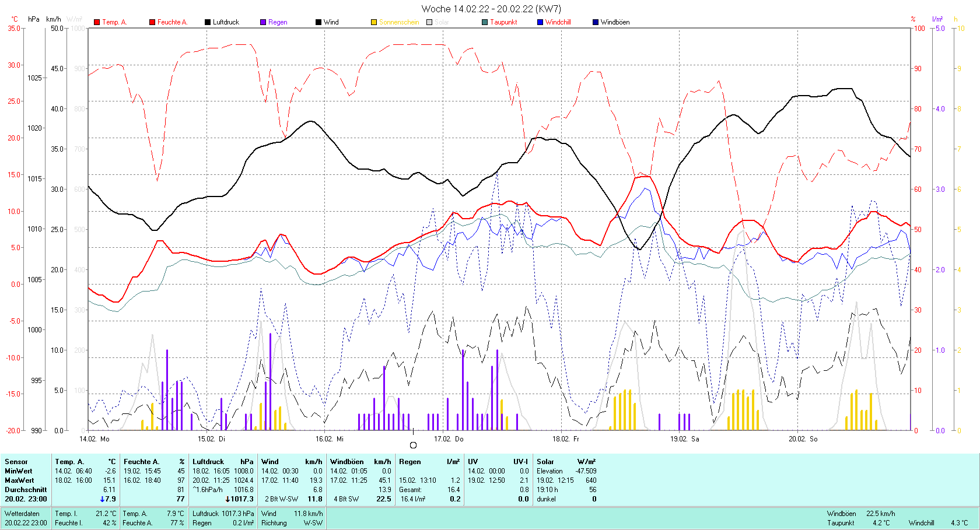Click the maximum pressure value 1024.4

244,480
